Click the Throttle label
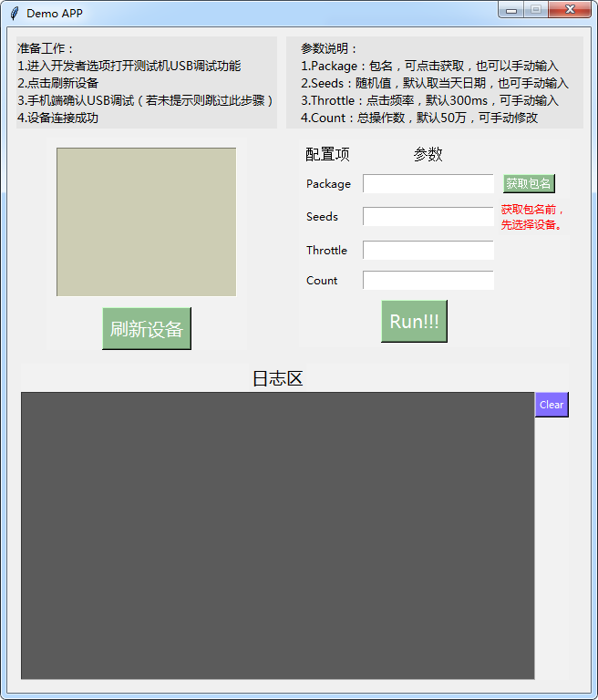Image resolution: width=598 pixels, height=700 pixels. click(x=326, y=250)
